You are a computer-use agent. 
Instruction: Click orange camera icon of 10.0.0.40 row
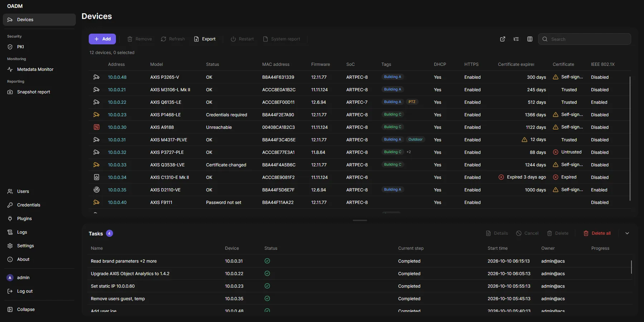pyautogui.click(x=96, y=202)
